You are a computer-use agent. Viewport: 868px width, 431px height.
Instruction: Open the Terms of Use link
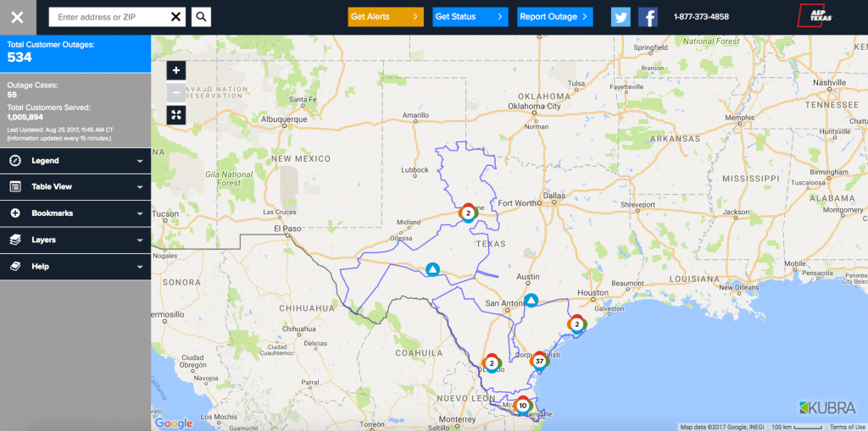click(x=847, y=427)
